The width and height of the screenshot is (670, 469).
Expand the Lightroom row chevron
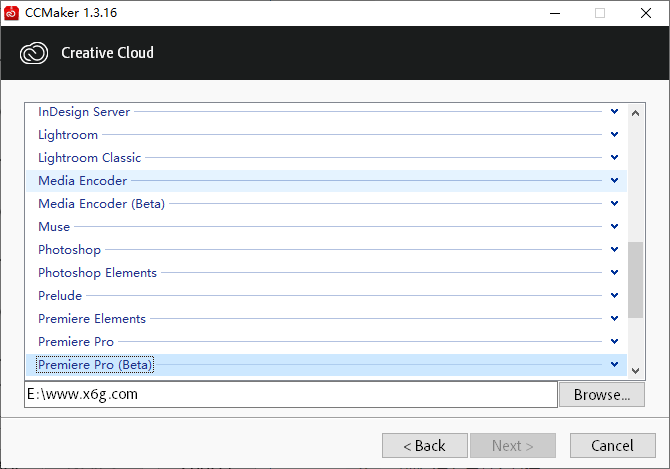point(614,135)
